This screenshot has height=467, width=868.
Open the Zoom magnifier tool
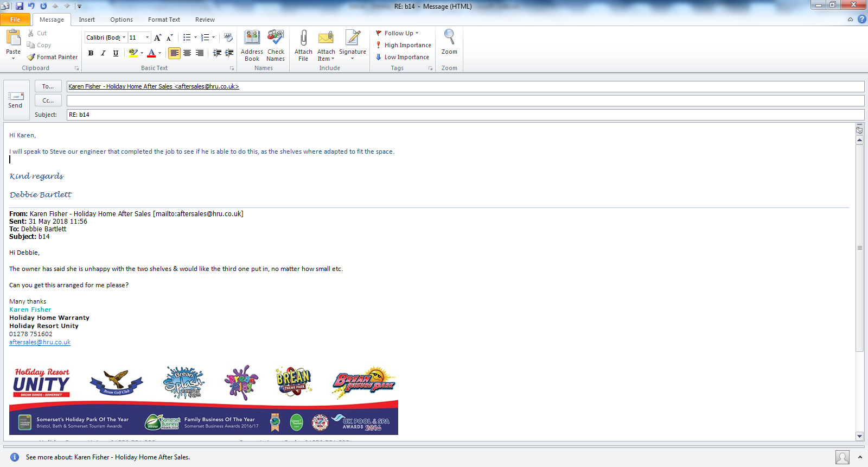click(449, 42)
